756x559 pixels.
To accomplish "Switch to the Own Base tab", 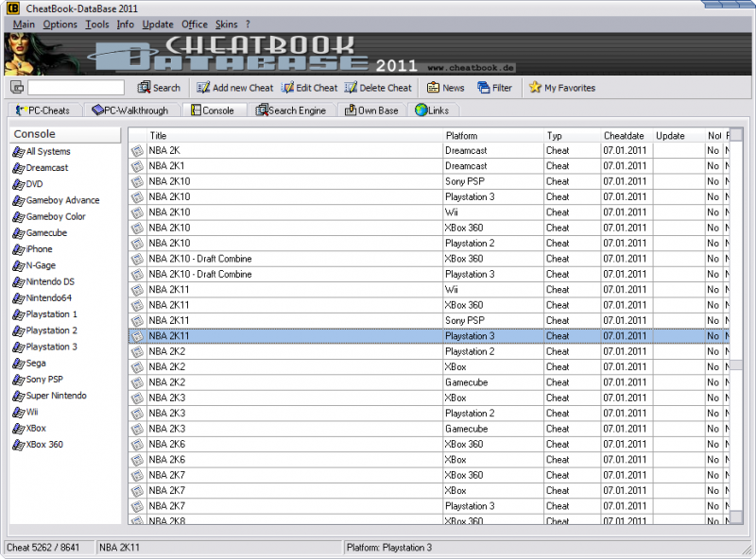I will tap(371, 110).
